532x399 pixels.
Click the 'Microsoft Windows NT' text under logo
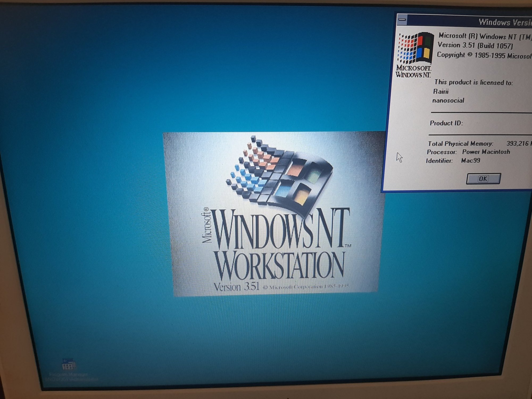click(x=413, y=72)
